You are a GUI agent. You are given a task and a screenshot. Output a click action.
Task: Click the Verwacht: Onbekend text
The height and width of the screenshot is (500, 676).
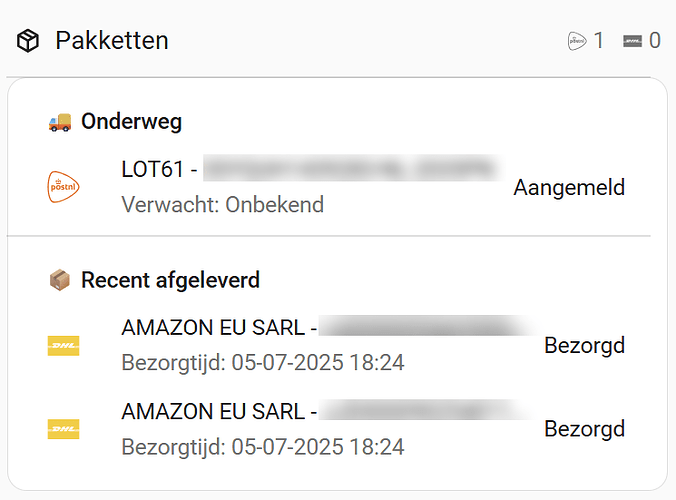(222, 205)
